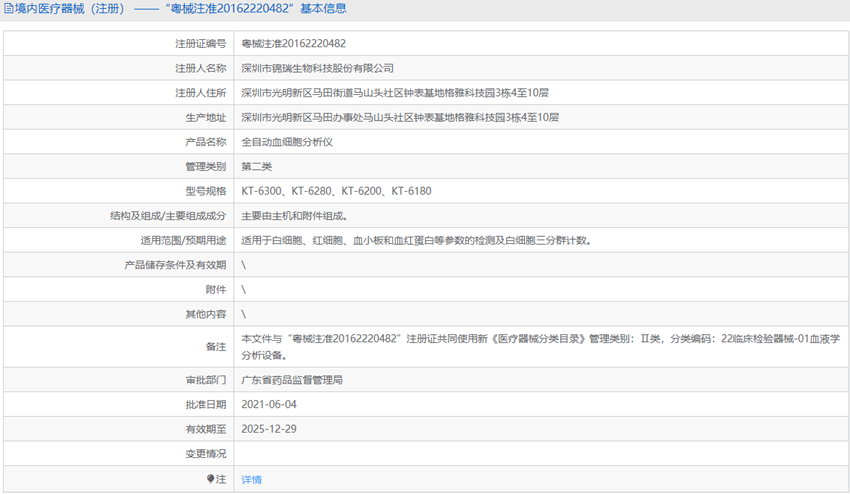Click the 注册证编号 label
Screen dimensions: 850x494
point(201,43)
